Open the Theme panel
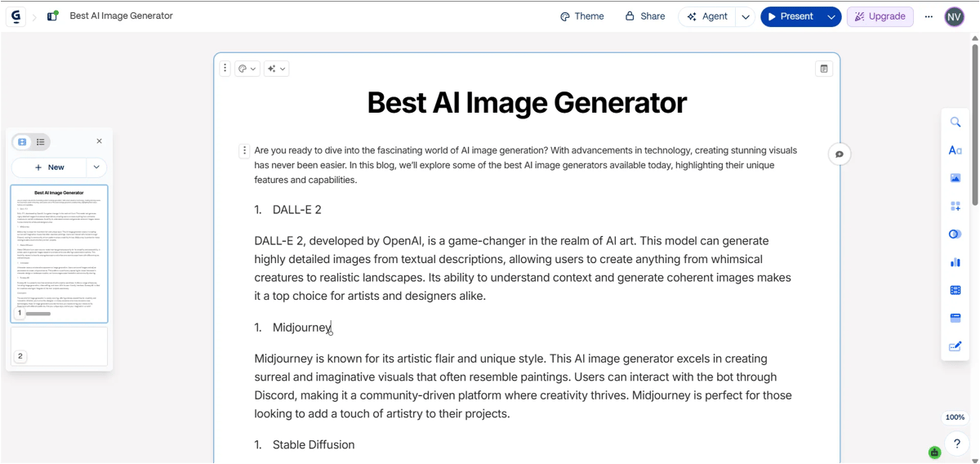This screenshot has width=980, height=464. [582, 16]
